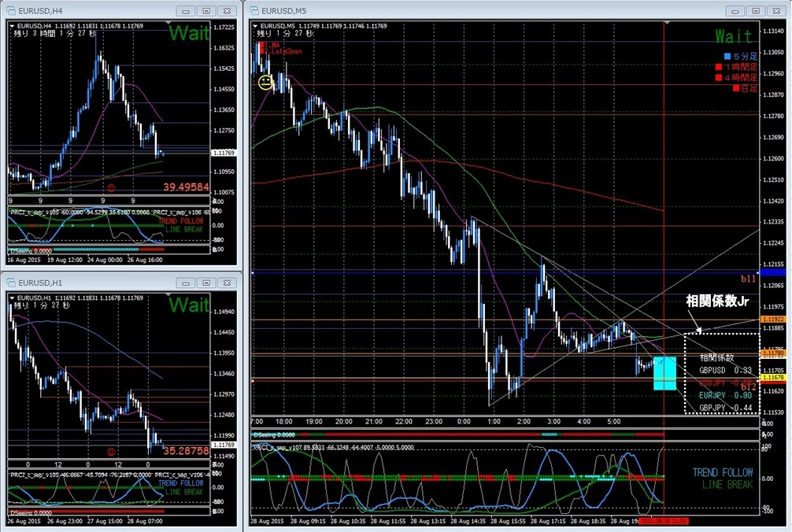Click the 相関係数 heading above GBPUSD
The width and height of the screenshot is (792, 532).
pyautogui.click(x=716, y=358)
